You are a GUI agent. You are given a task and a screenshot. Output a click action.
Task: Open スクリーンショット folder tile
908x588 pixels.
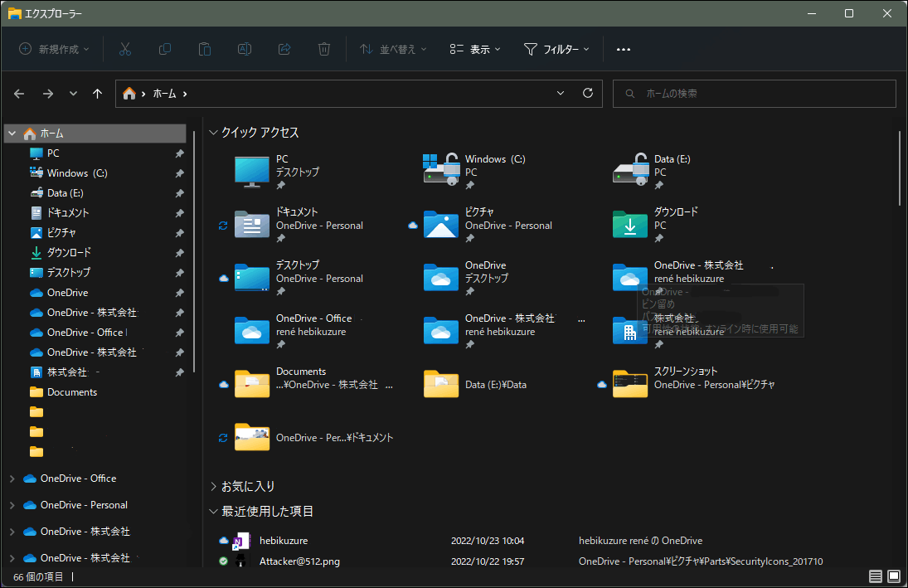pyautogui.click(x=694, y=384)
